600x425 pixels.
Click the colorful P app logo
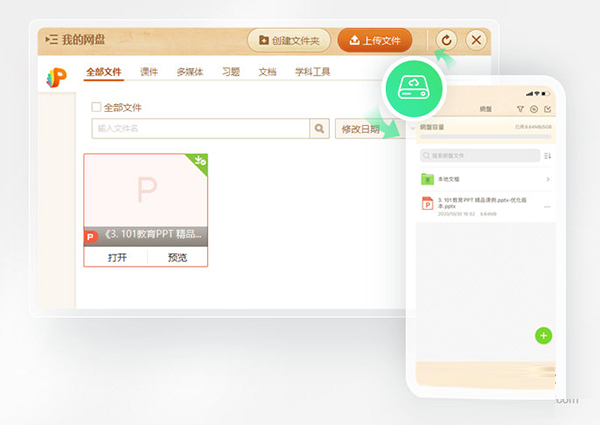click(x=56, y=76)
